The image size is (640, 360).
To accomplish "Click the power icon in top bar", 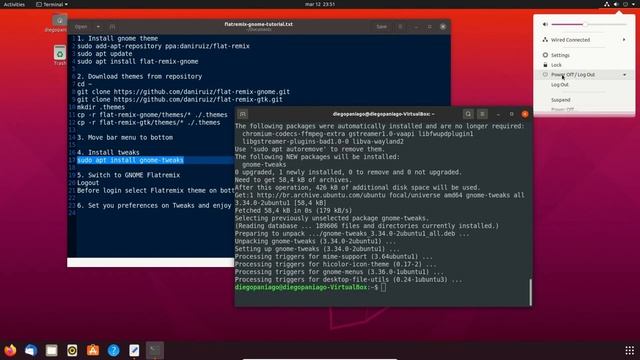I will [625, 4].
